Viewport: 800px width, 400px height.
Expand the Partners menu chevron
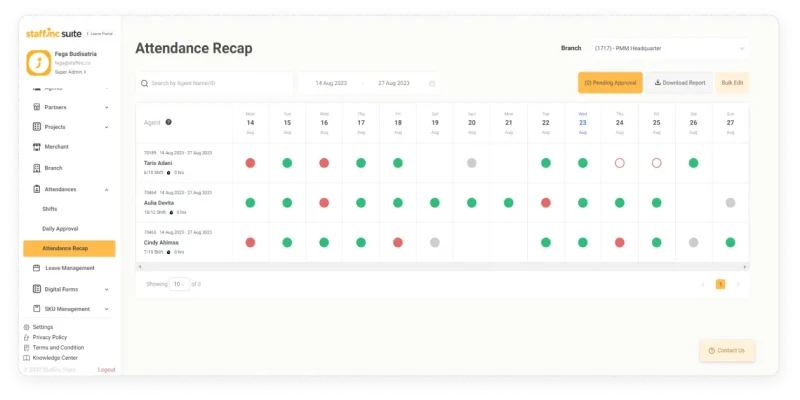(107, 108)
